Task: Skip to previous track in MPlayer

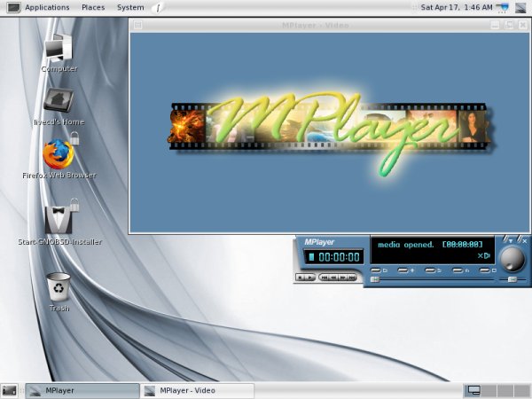Action: 325,278
